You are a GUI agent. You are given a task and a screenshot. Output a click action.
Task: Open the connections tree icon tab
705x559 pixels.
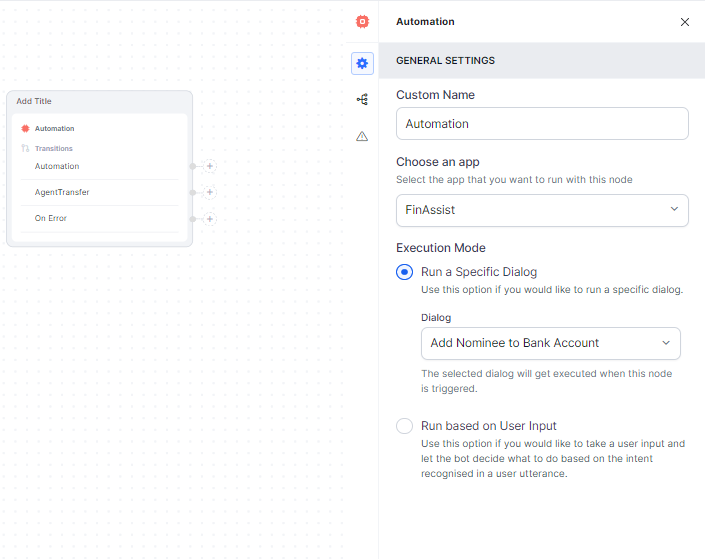[x=362, y=99]
